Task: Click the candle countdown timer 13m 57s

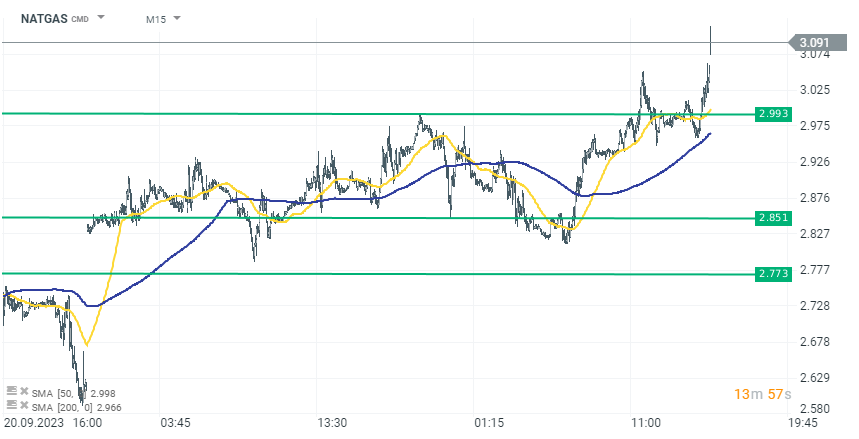Action: point(763,394)
